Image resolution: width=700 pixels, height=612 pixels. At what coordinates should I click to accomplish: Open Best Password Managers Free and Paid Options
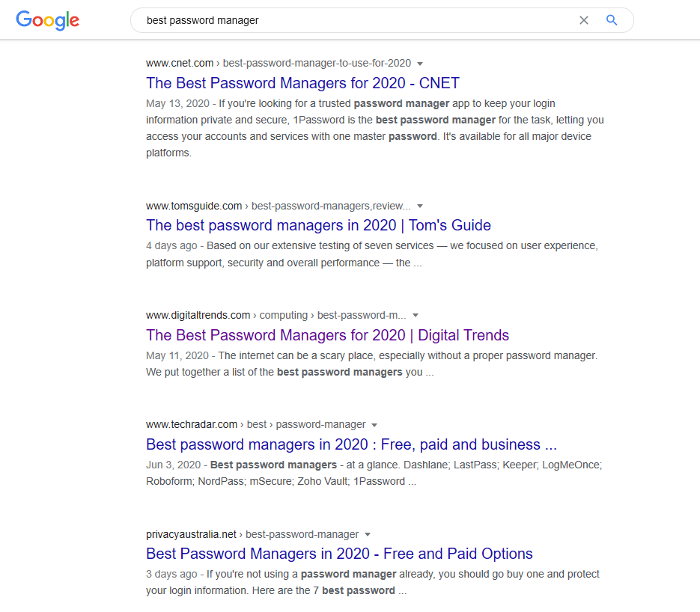[339, 554]
